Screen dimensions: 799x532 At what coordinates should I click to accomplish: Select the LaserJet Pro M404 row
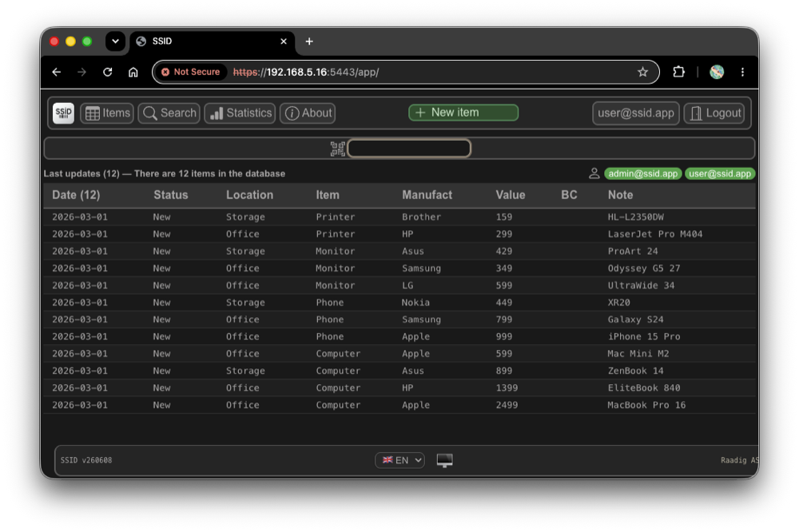[x=399, y=234]
